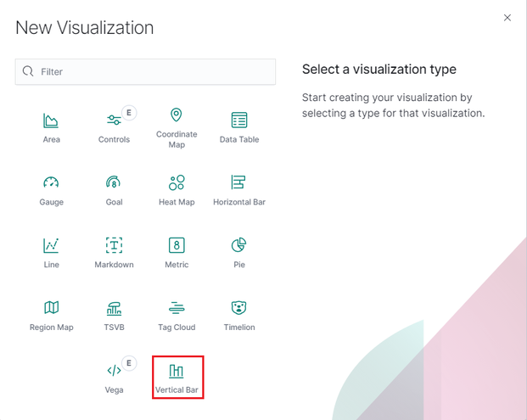
Task: Pick the Horizontal Bar chart
Action: click(x=239, y=188)
